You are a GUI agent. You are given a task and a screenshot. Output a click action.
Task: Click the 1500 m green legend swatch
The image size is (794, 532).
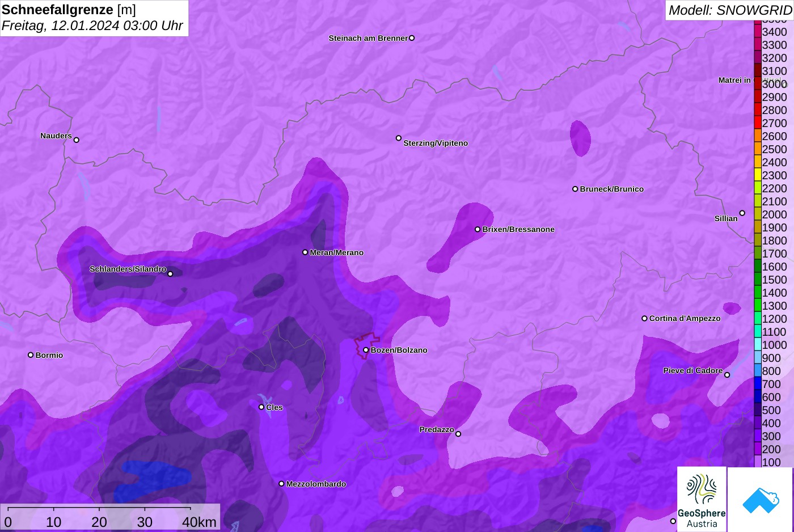coord(758,280)
